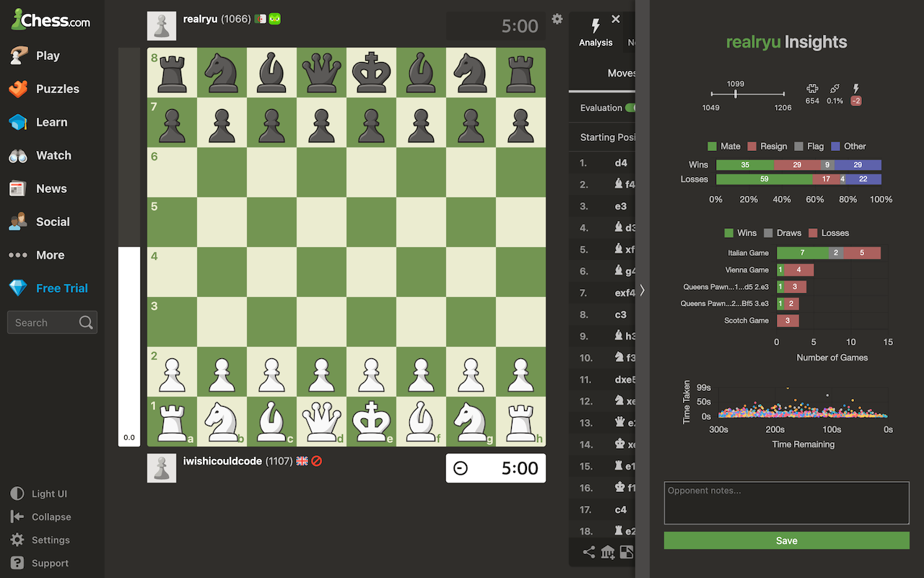Click the lightning bolt icon above -2

click(x=856, y=88)
